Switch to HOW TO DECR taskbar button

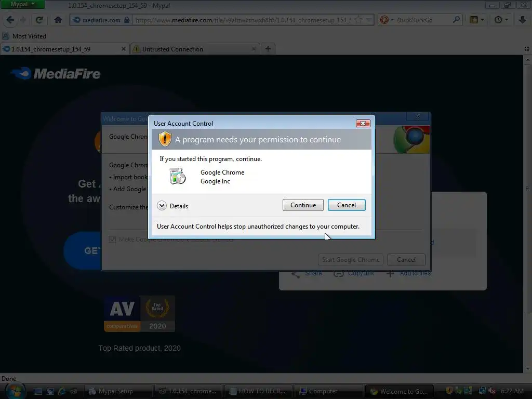[x=258, y=391]
